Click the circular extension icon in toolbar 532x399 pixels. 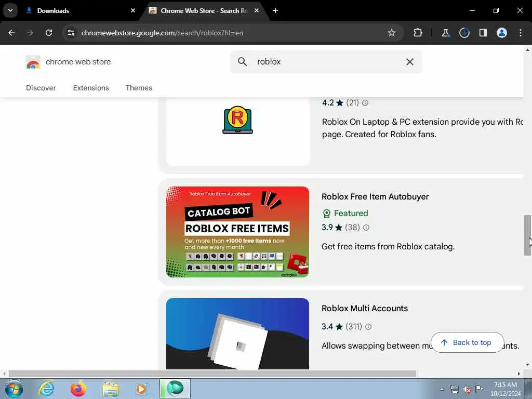pos(464,33)
